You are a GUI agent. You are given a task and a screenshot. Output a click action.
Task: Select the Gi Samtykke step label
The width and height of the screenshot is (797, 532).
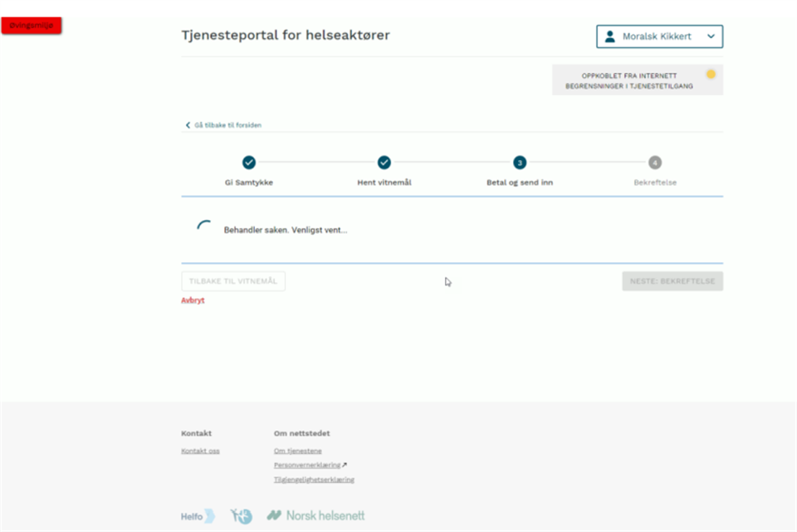click(x=248, y=183)
